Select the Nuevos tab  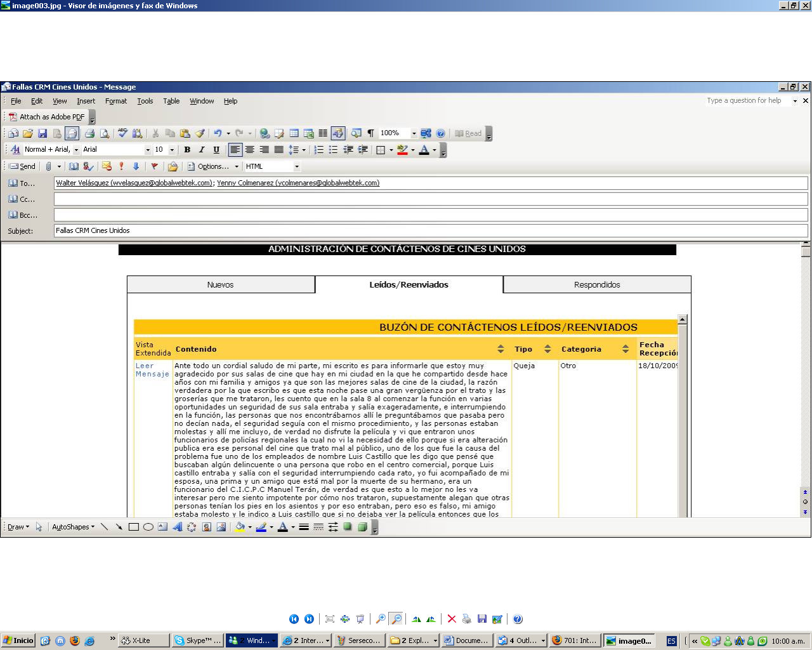coord(221,284)
